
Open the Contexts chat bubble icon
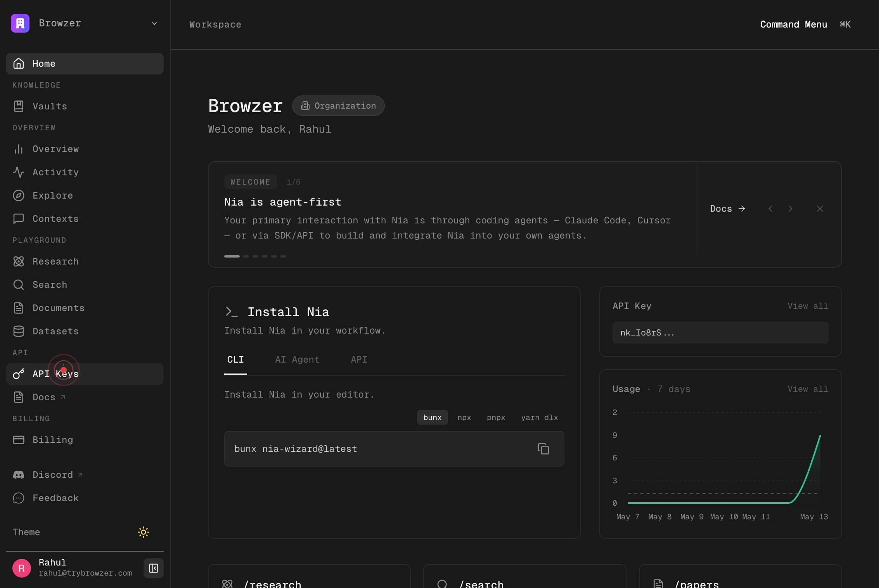point(19,219)
